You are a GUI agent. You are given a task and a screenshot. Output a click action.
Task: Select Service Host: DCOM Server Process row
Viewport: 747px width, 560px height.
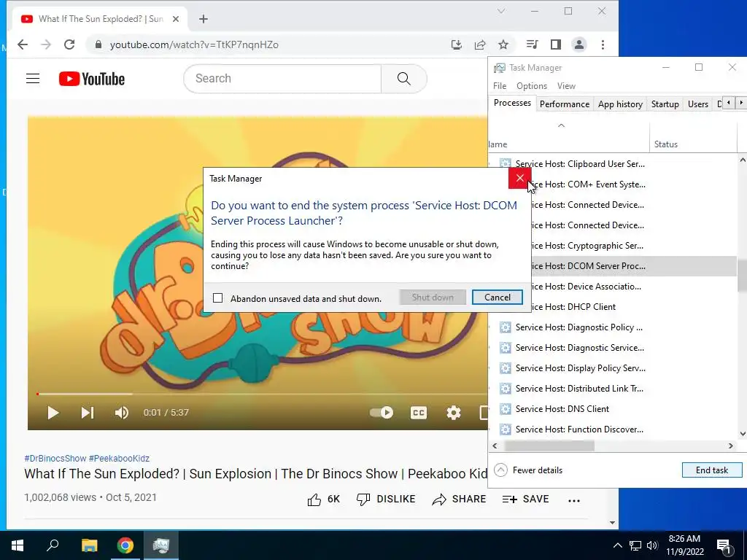tap(634, 266)
